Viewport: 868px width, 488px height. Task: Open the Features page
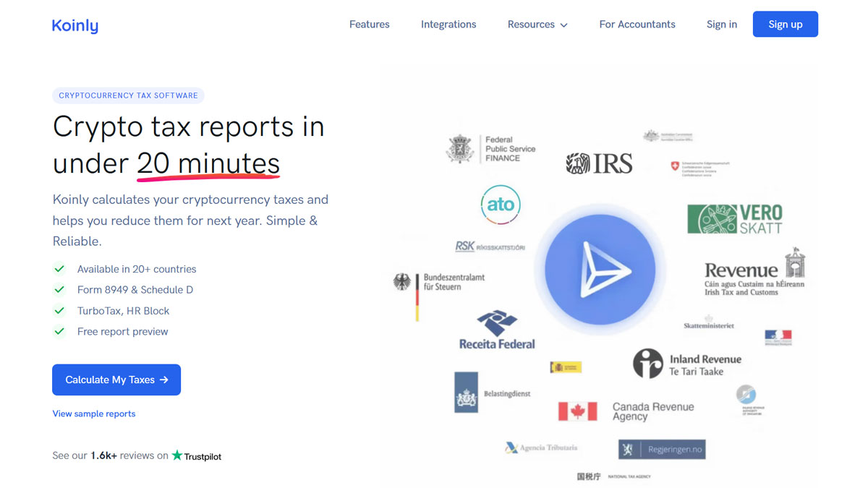(369, 24)
